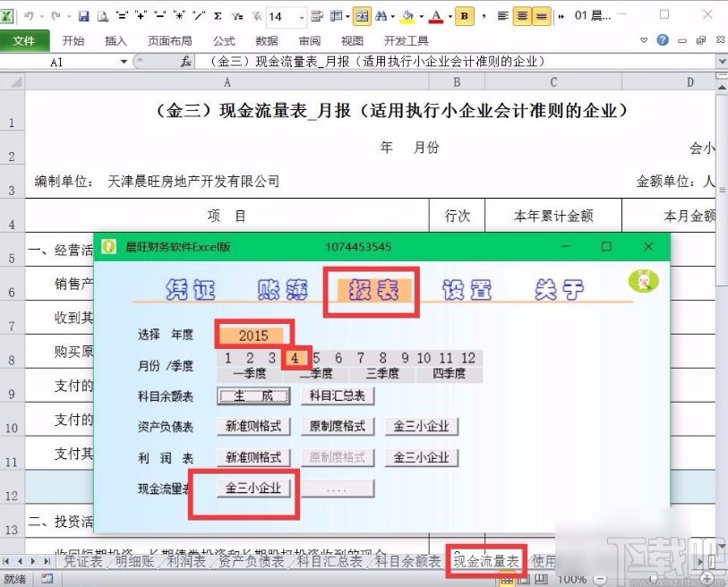This screenshot has height=587, width=728.
Task: Apply Bold formatting via the B icon
Action: [x=464, y=15]
